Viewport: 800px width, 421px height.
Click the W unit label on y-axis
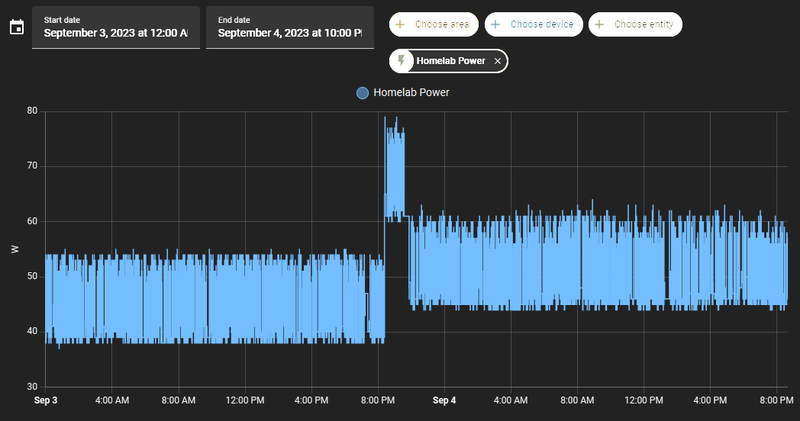click(x=15, y=249)
